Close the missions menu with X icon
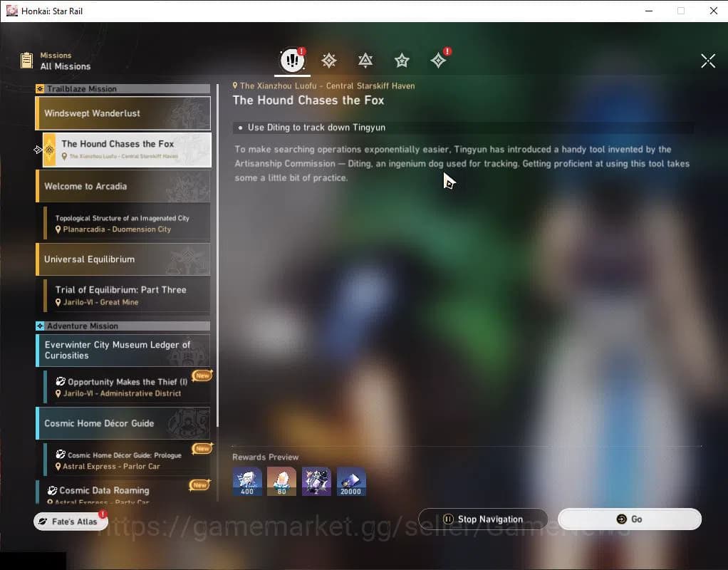The height and width of the screenshot is (570, 728). [708, 61]
